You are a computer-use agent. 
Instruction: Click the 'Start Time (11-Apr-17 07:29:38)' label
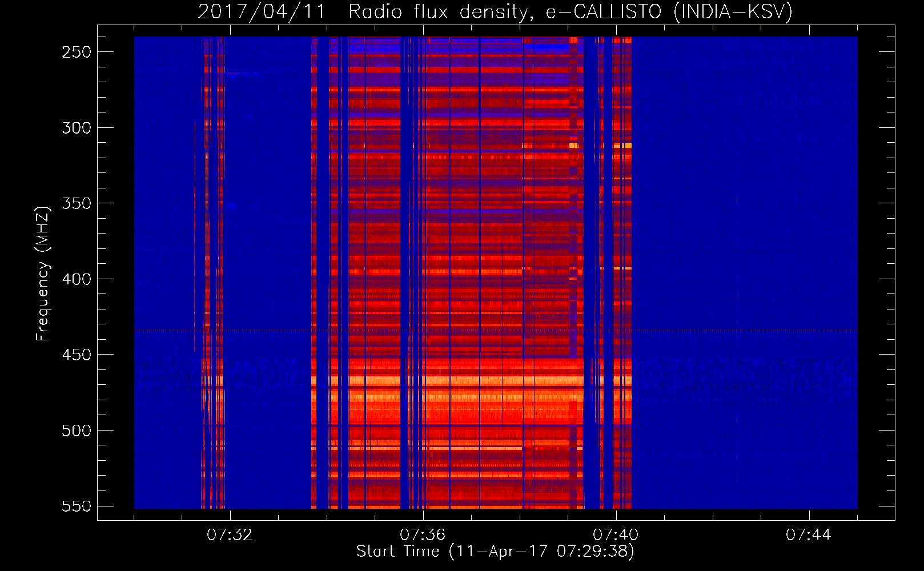(x=495, y=552)
